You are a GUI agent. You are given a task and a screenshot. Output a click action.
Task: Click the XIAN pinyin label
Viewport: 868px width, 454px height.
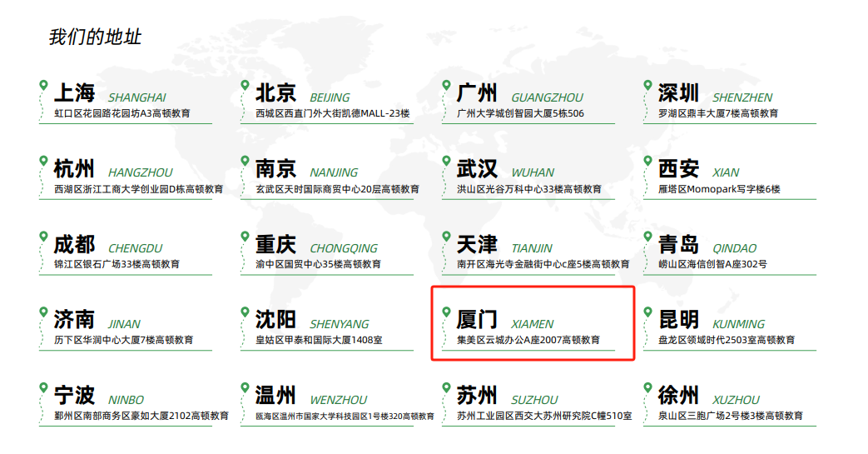(x=726, y=172)
